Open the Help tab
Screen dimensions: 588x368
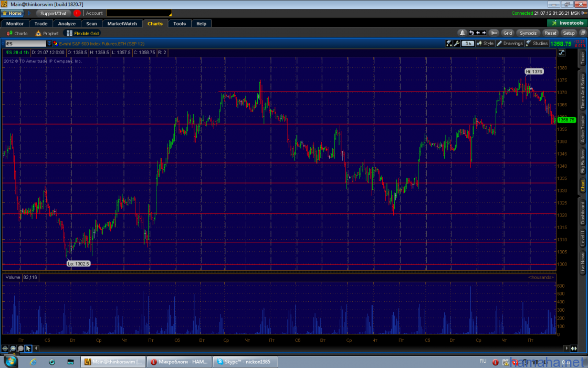[202, 24]
